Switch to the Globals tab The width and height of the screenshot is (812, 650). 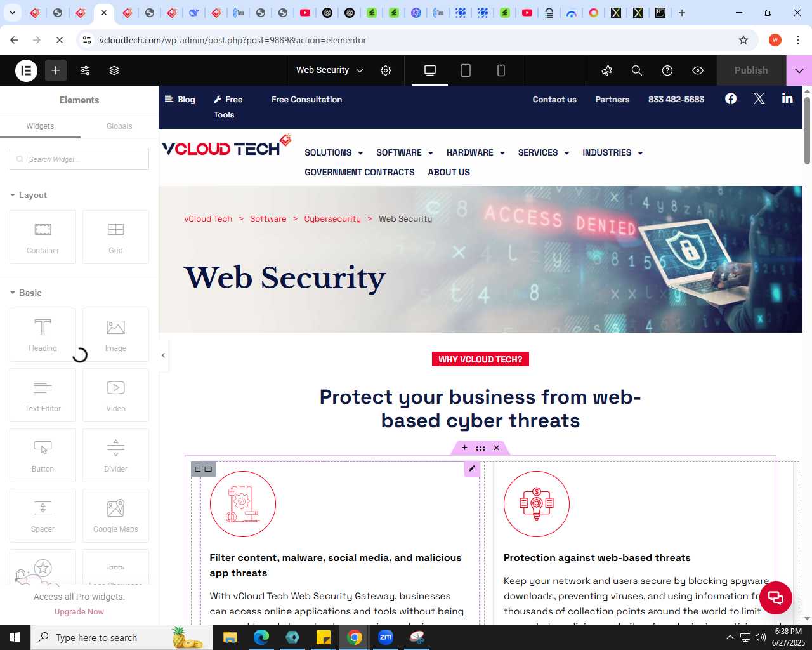[x=119, y=126]
